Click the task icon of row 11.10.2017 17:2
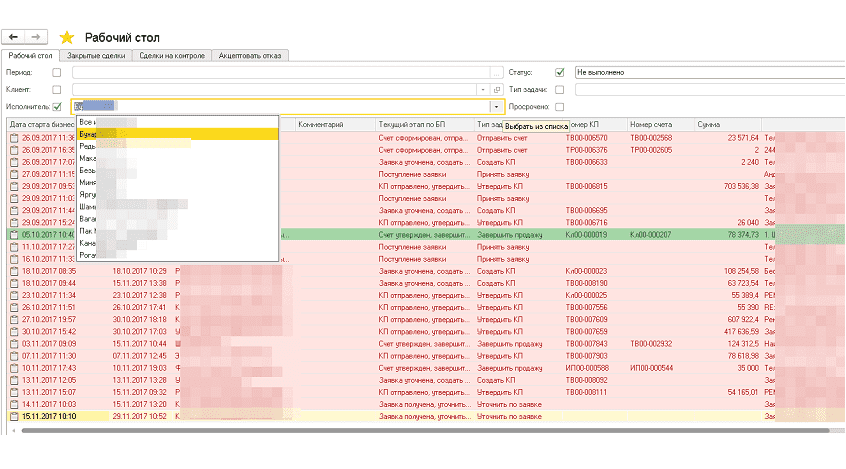846x469 pixels. point(14,247)
